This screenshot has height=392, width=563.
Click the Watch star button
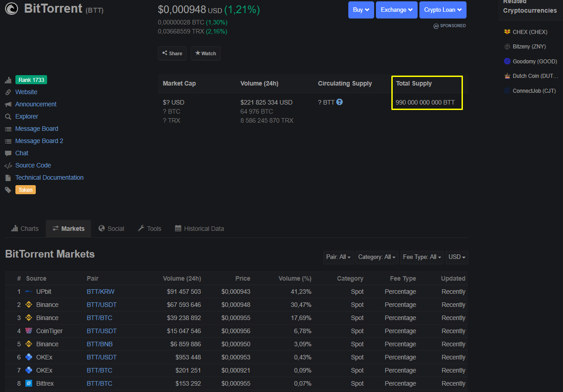coord(205,53)
